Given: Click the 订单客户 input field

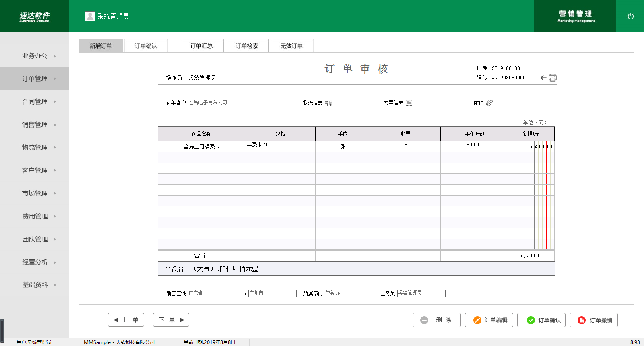Looking at the screenshot, I should (x=218, y=103).
